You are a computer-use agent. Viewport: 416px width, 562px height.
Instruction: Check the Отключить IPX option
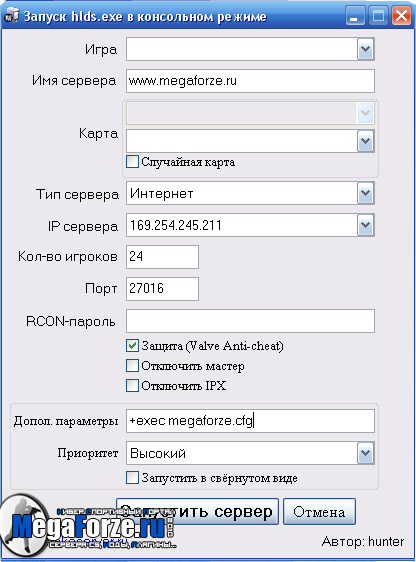click(132, 386)
